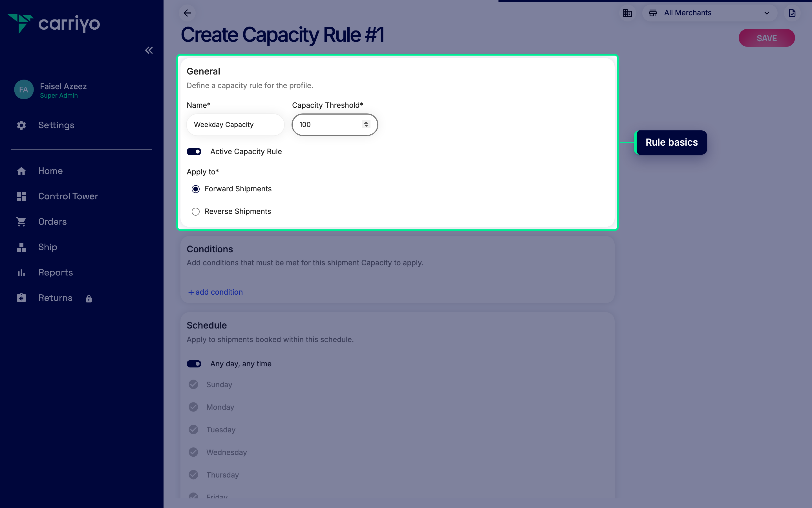Click the Name input field

click(235, 125)
